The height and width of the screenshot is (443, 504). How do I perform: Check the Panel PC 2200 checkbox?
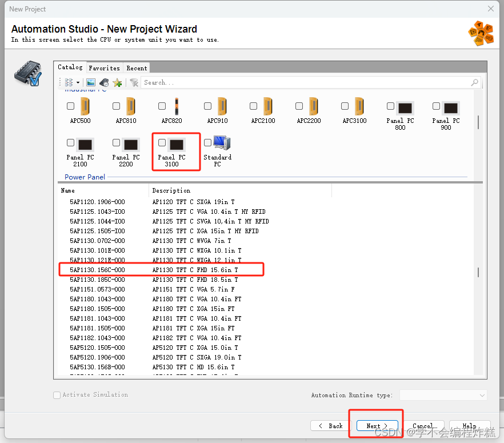pyautogui.click(x=117, y=142)
